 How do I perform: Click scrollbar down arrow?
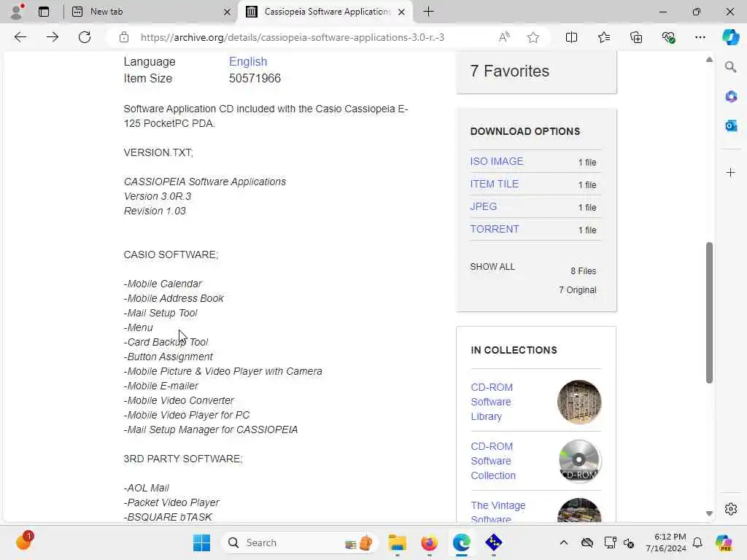tap(709, 513)
